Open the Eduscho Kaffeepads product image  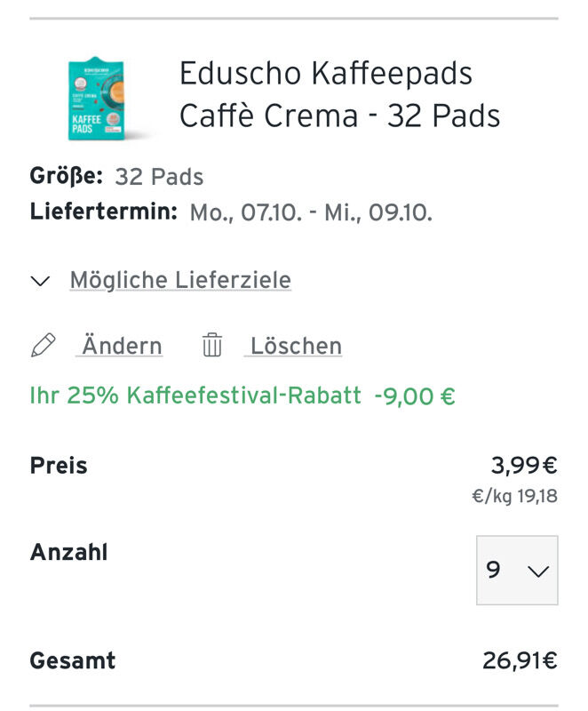[x=97, y=99]
